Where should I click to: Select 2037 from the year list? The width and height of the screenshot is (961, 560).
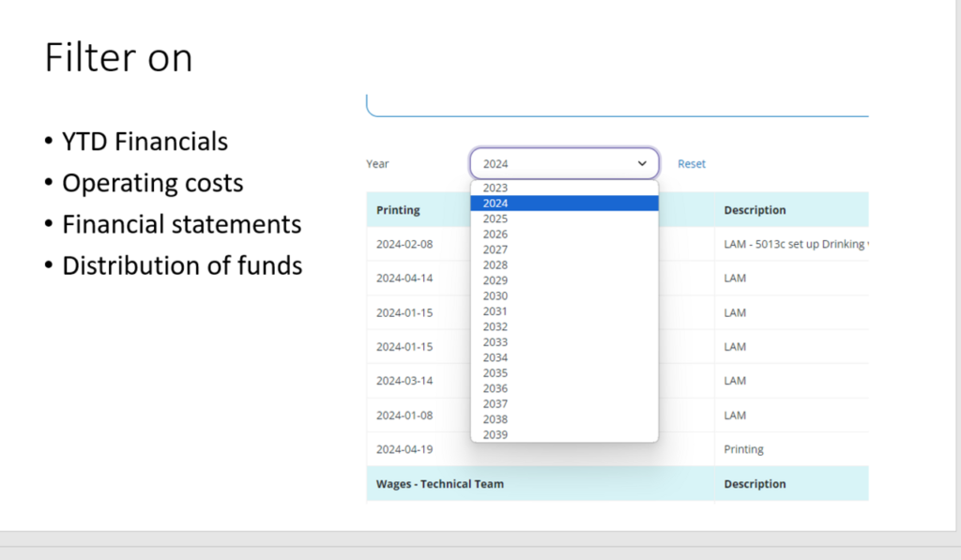click(496, 403)
